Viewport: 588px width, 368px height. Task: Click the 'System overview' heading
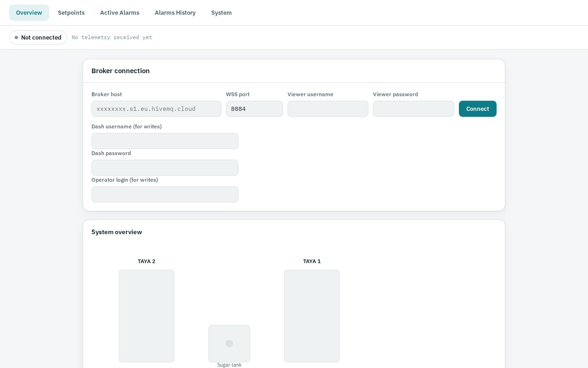click(x=117, y=232)
